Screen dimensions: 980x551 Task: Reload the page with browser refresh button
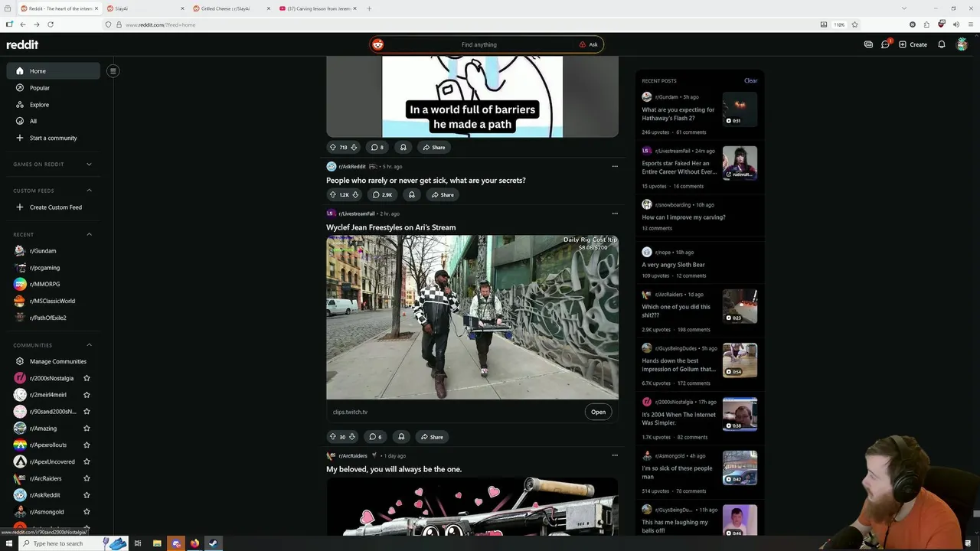click(51, 24)
